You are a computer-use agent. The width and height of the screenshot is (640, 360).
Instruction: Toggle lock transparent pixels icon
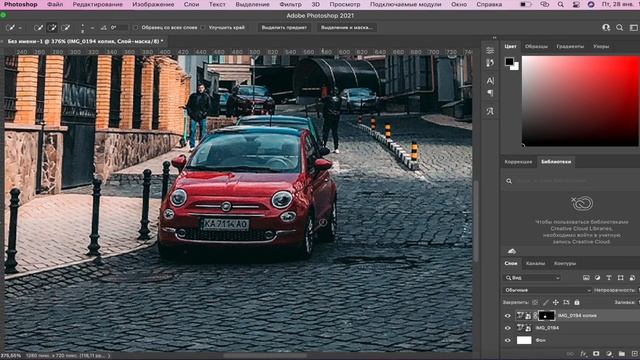[x=535, y=302]
